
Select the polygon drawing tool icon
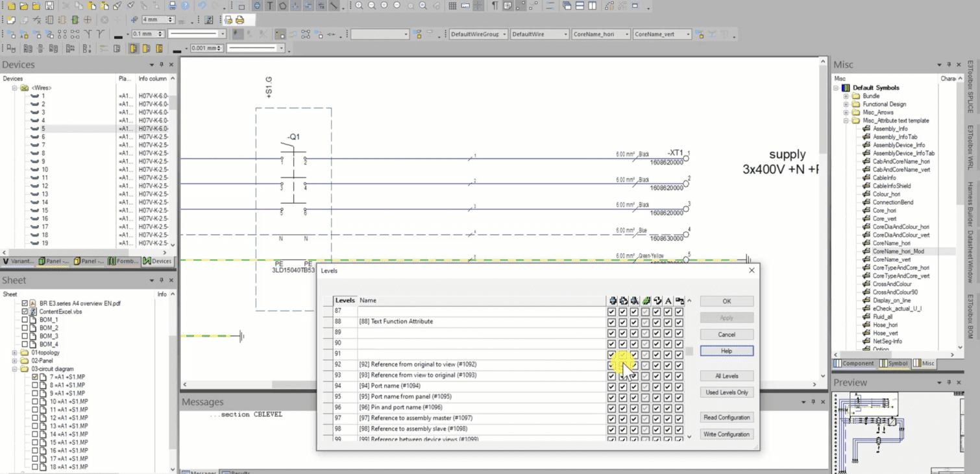click(282, 5)
